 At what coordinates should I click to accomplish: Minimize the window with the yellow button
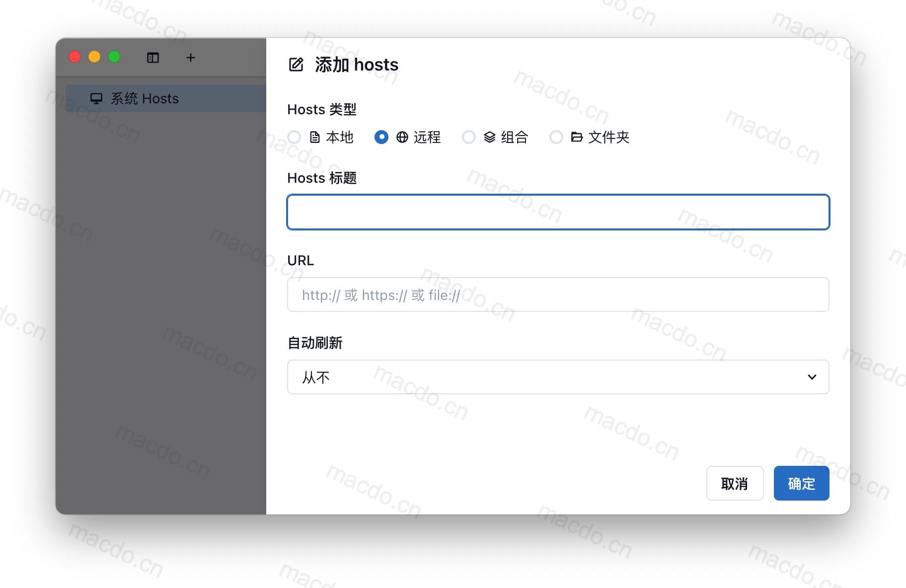click(x=94, y=57)
